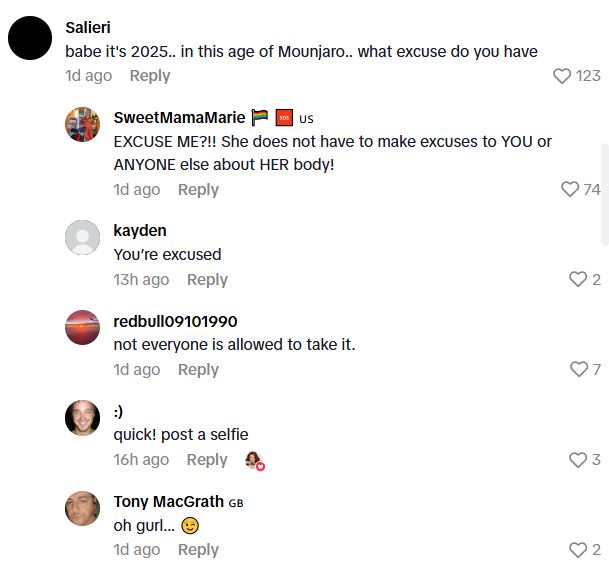Screen dimensions: 609x568
Task: Reply to Salieri's Mounjaro comment
Action: (x=150, y=76)
